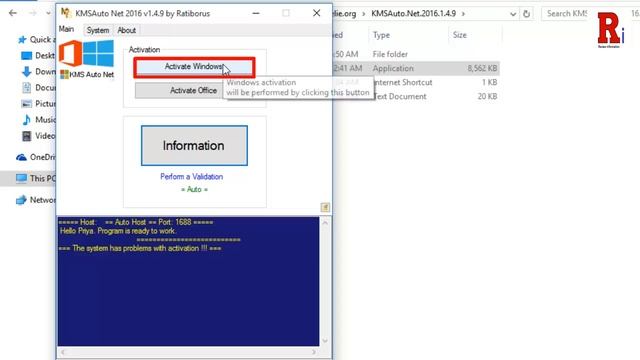The height and width of the screenshot is (360, 640).
Task: Click the Perform a Validation link
Action: 191,177
